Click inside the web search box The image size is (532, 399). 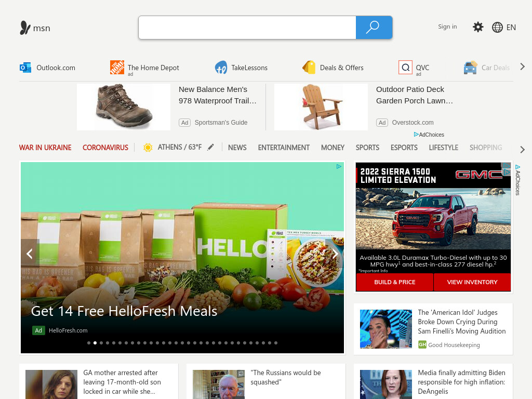click(247, 28)
